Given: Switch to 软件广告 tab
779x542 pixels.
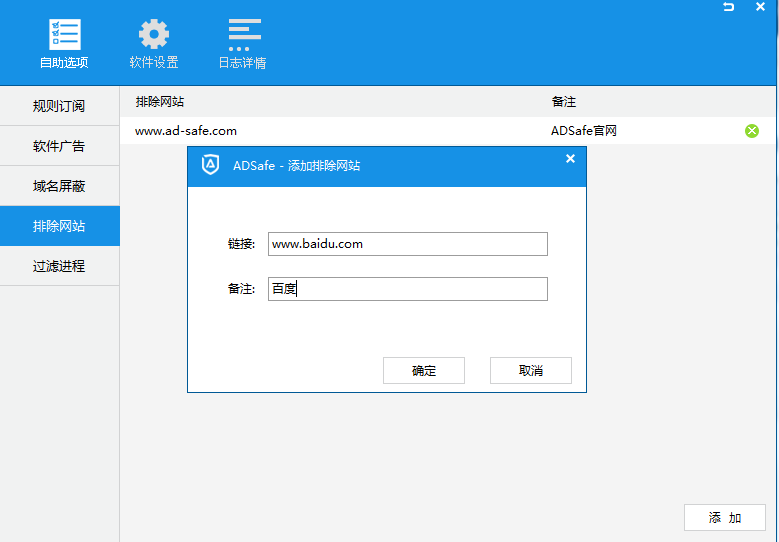Looking at the screenshot, I should coord(60,146).
